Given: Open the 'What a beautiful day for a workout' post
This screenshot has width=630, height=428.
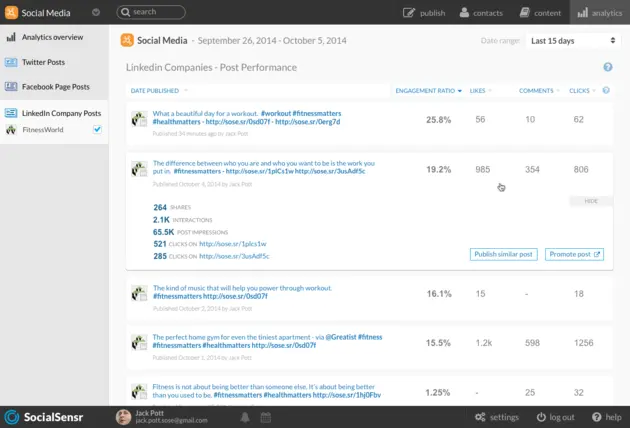Looking at the screenshot, I should tap(247, 118).
